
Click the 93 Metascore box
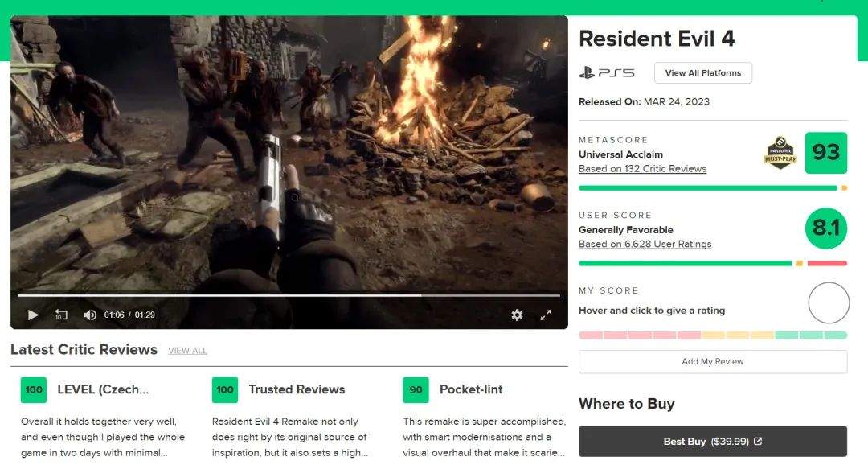tap(826, 152)
